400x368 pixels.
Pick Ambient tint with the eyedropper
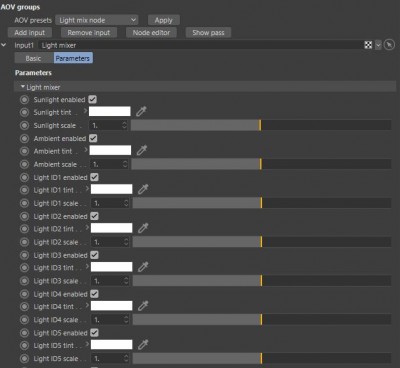[142, 150]
